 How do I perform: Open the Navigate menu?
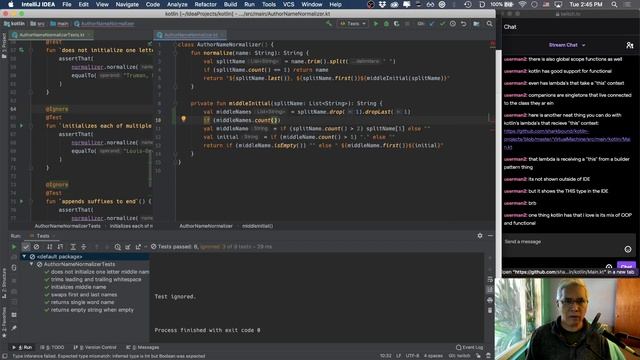[x=127, y=4]
